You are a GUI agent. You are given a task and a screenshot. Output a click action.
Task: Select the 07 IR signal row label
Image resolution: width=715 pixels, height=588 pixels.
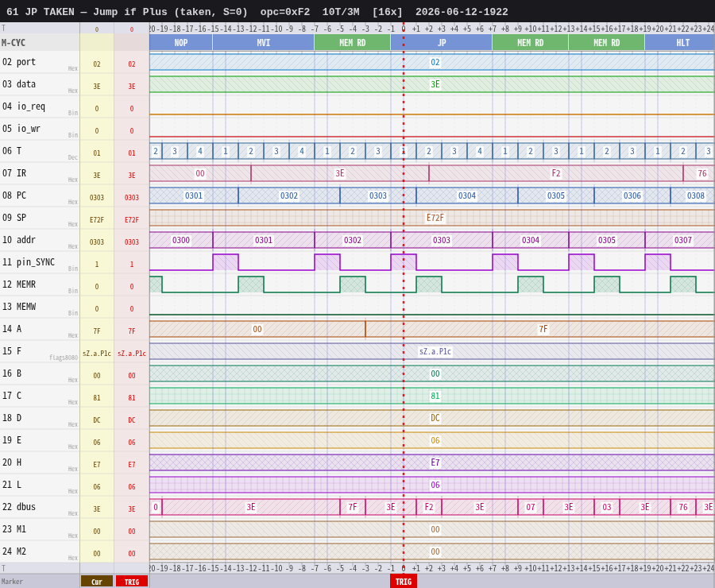[14, 173]
